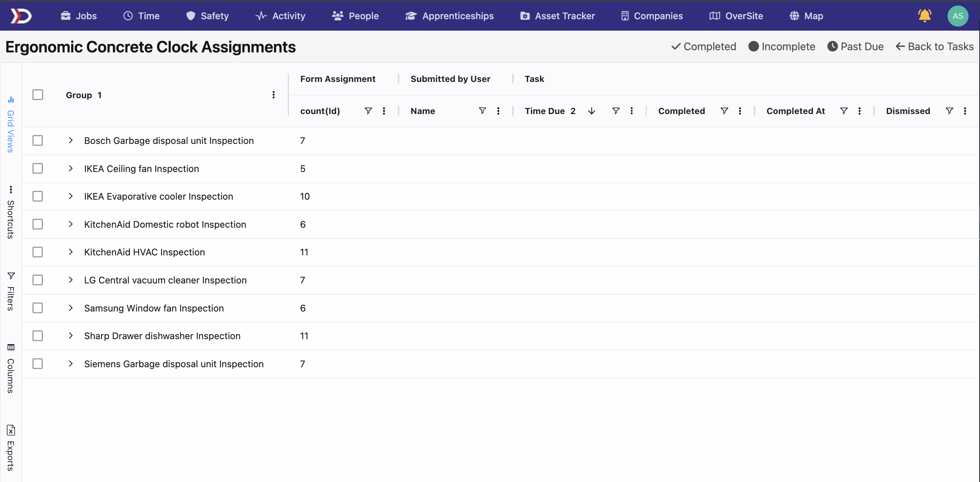Viewport: 980px width, 482px height.
Task: Open filter for Completed At column
Action: point(843,111)
